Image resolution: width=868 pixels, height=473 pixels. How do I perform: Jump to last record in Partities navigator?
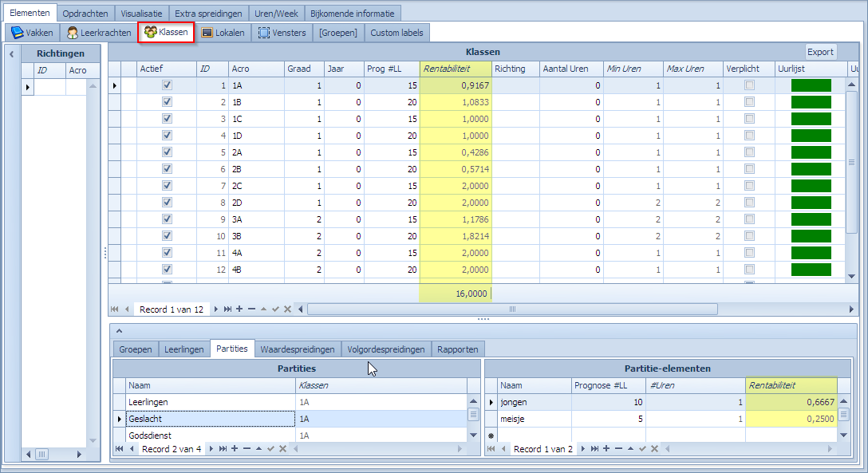pos(223,448)
